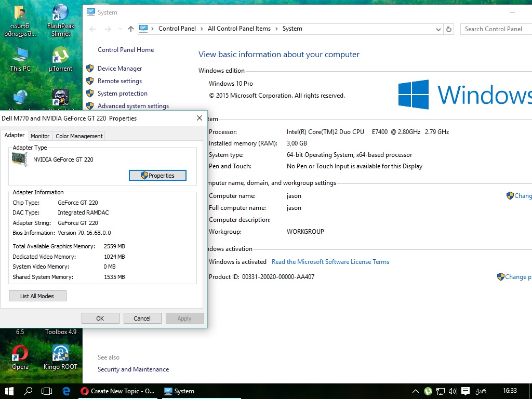The height and width of the screenshot is (399, 532).
Task: Switch to the Monitor tab
Action: pyautogui.click(x=40, y=136)
